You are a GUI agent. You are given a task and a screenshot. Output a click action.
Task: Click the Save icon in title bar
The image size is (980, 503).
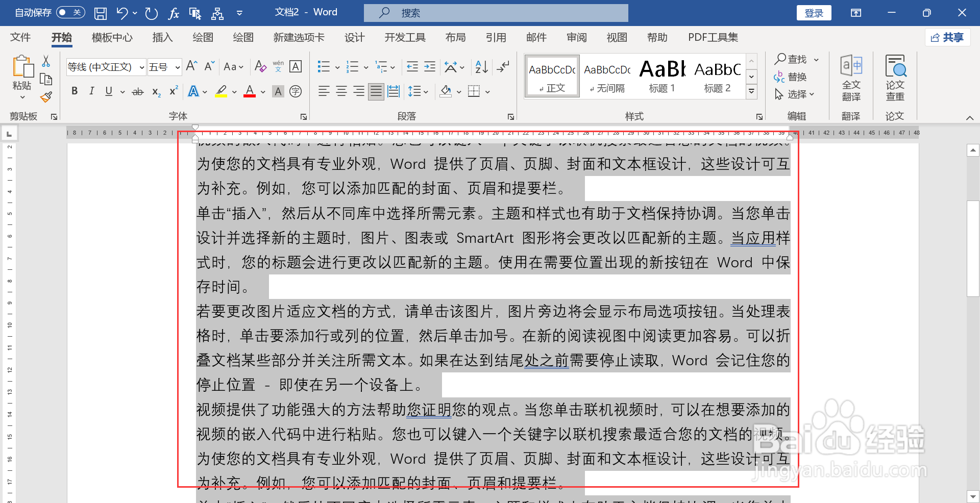tap(101, 13)
